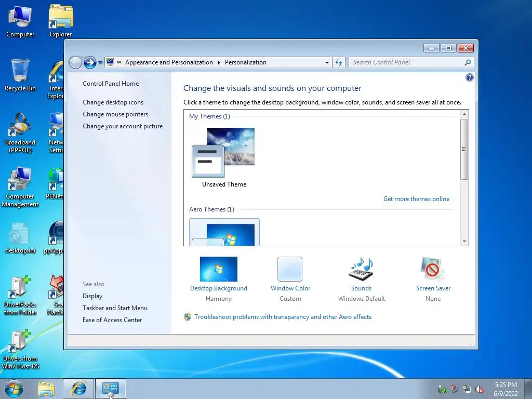The image size is (532, 399).
Task: Select the Windows 7 Aero theme thumbnail
Action: (224, 232)
